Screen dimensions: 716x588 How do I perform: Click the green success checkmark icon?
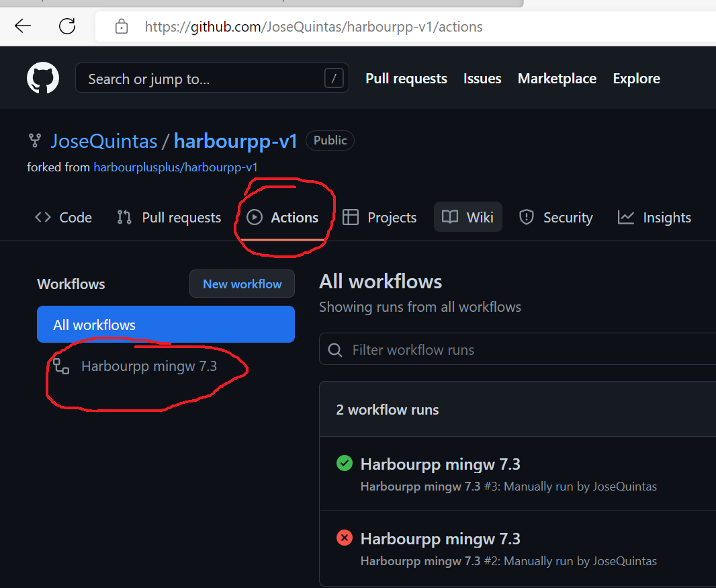point(344,464)
